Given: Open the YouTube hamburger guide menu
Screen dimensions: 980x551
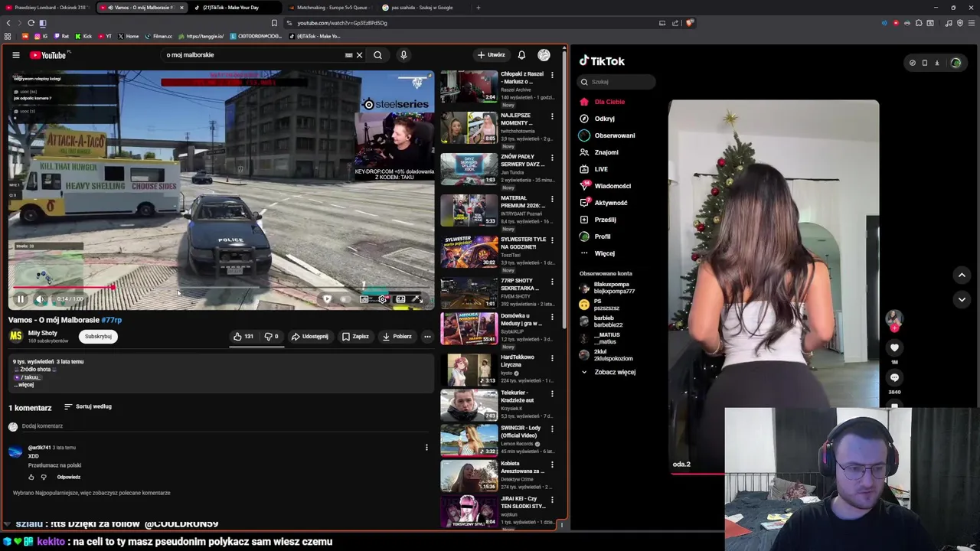Looking at the screenshot, I should (15, 55).
